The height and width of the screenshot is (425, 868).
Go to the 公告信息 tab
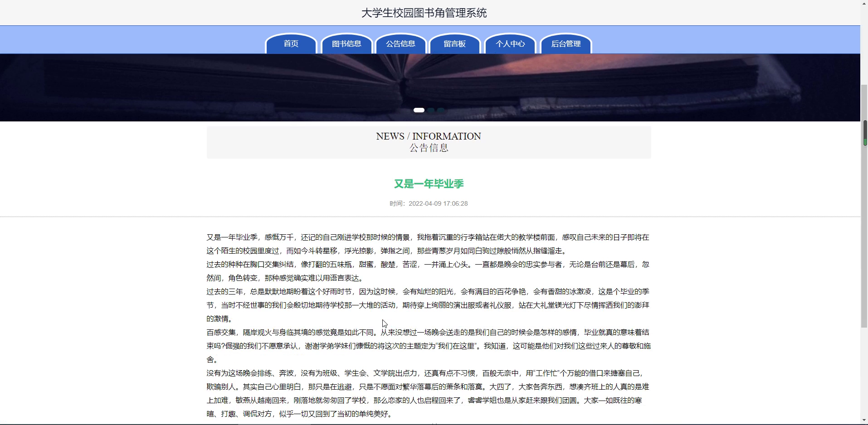pyautogui.click(x=400, y=43)
